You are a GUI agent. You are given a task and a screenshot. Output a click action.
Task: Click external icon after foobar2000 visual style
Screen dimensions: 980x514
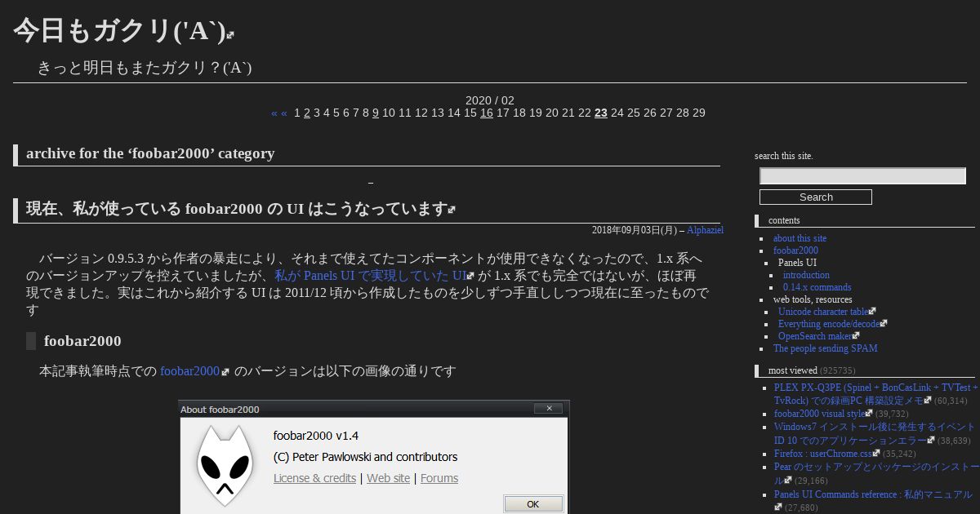click(x=869, y=414)
